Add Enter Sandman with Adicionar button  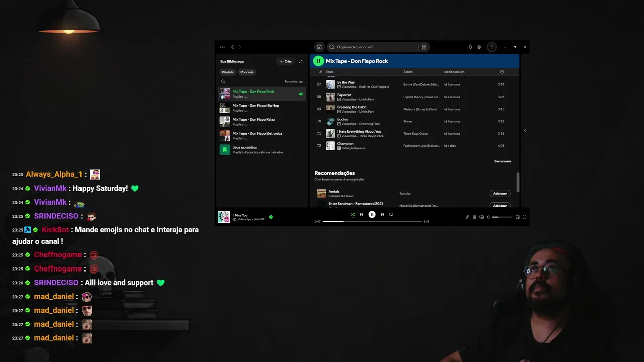click(x=500, y=205)
